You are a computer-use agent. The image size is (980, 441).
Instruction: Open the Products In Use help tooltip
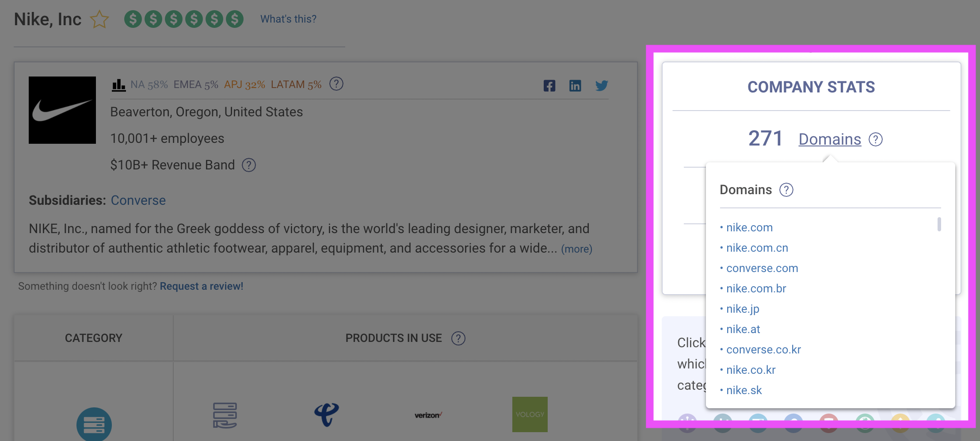pyautogui.click(x=459, y=338)
